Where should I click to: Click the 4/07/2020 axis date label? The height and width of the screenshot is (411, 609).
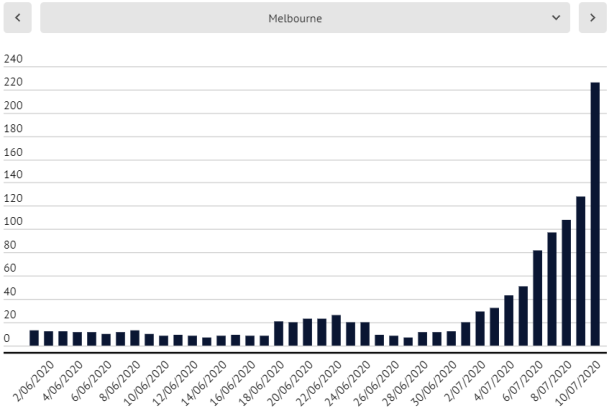[494, 381]
